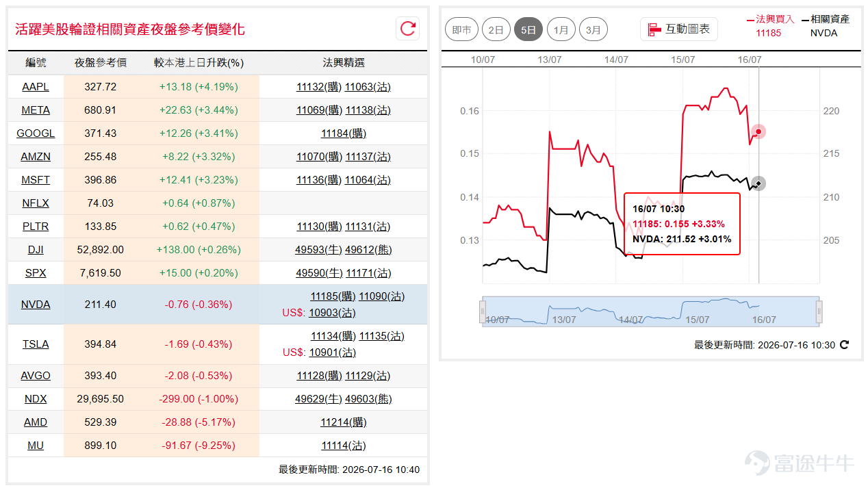
Task: Open META put warrant 11138
Action: tap(368, 110)
